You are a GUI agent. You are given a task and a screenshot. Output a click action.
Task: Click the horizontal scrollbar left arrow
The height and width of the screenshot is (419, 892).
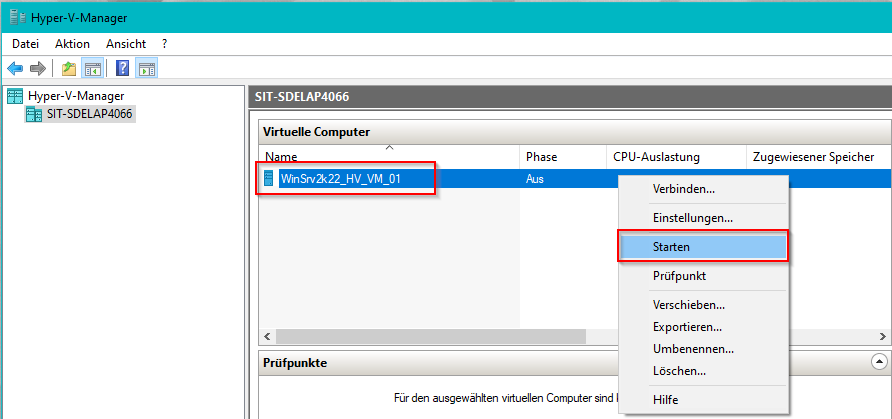click(x=267, y=337)
